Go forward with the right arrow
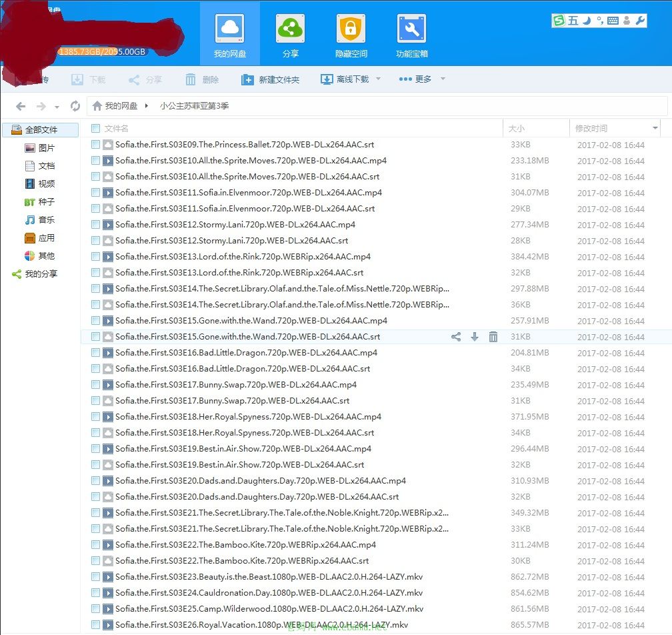Viewport: 672px width, 635px height. coord(41,106)
